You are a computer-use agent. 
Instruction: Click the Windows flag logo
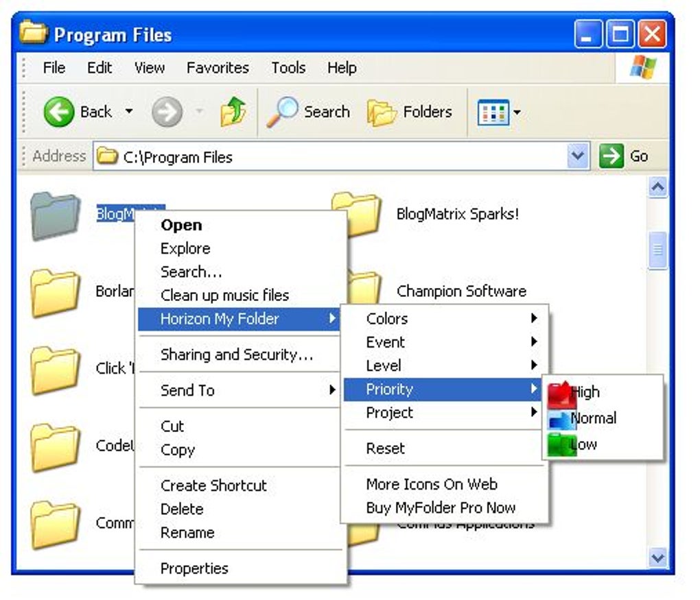click(643, 67)
